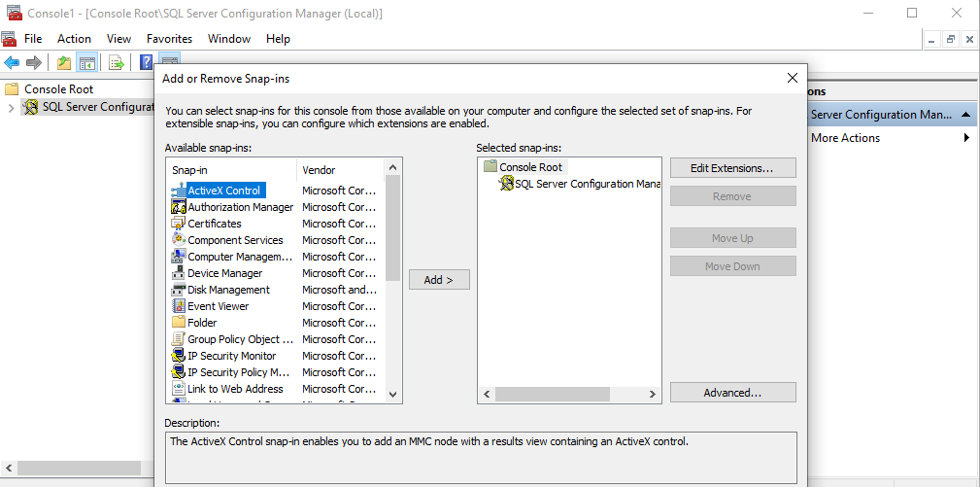
Task: Click the Remove button
Action: (732, 196)
